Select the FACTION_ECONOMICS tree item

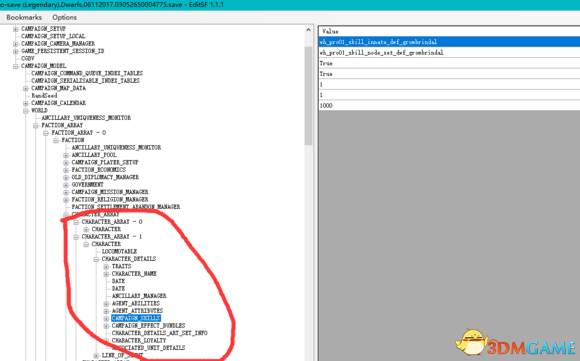(99, 170)
